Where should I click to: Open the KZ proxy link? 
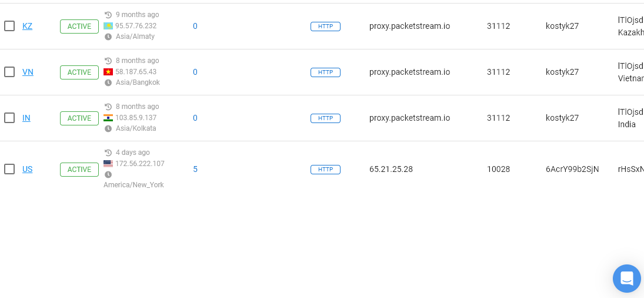point(27,26)
